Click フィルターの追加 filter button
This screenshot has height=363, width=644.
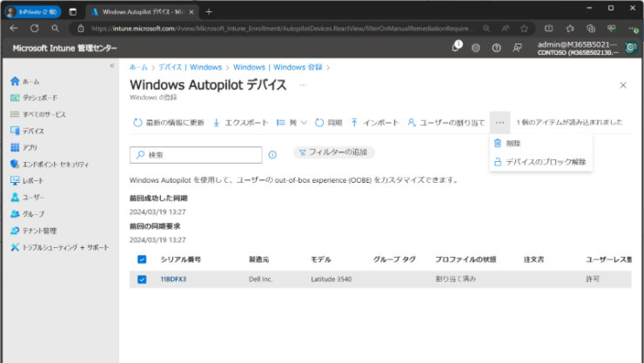point(333,152)
